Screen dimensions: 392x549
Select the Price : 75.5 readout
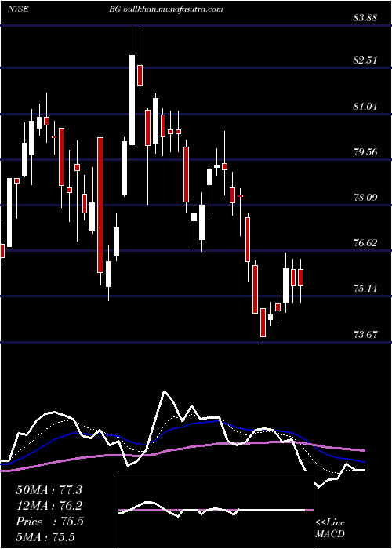coord(49,522)
